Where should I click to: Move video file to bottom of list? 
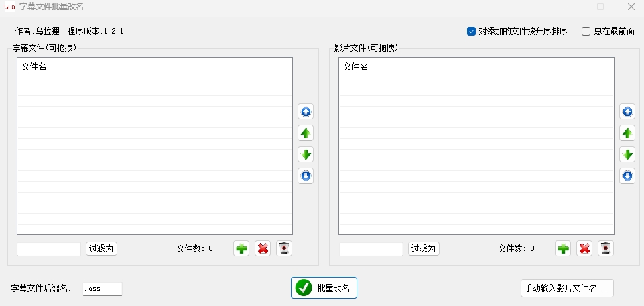click(x=627, y=176)
